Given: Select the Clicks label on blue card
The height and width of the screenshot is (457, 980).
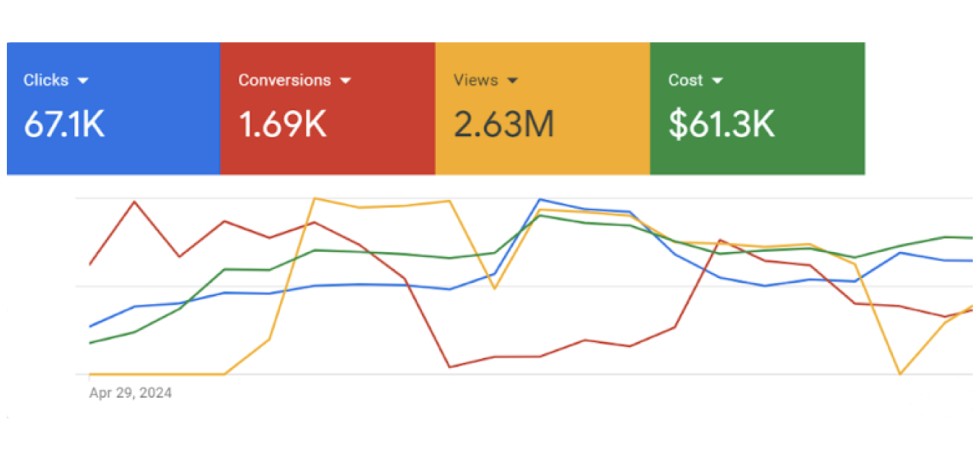Looking at the screenshot, I should pos(46,80).
